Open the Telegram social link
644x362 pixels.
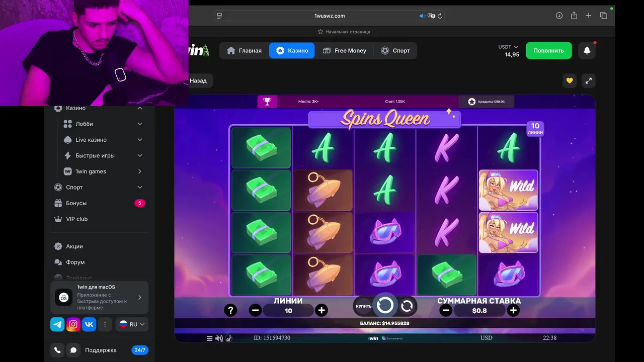click(x=57, y=324)
